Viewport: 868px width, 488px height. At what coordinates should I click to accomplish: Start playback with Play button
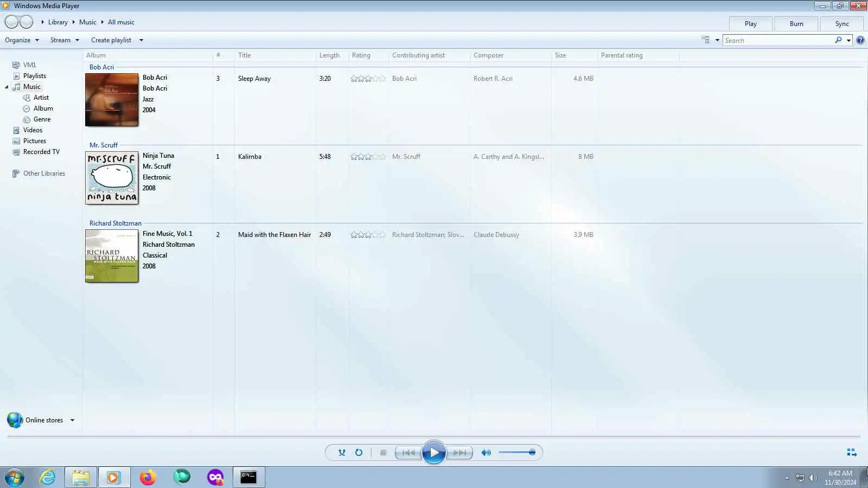pyautogui.click(x=434, y=452)
